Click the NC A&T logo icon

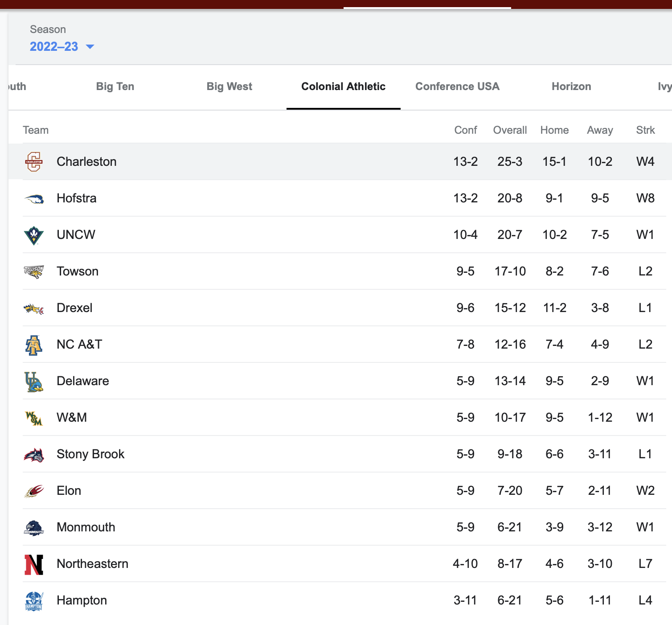(x=34, y=345)
